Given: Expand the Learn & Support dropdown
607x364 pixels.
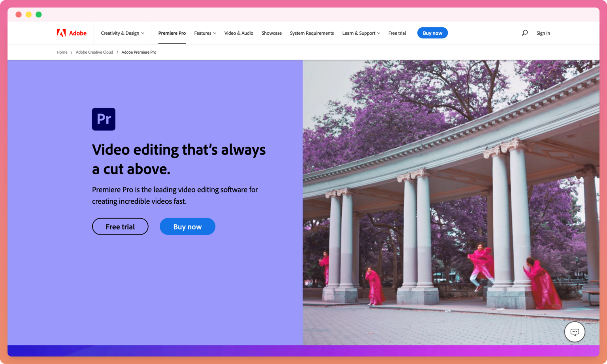Looking at the screenshot, I should point(360,33).
